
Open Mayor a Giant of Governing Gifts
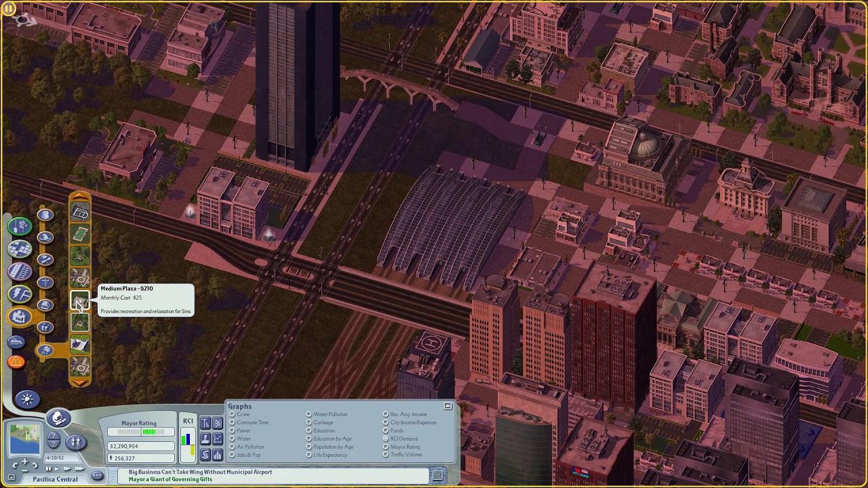click(x=170, y=479)
